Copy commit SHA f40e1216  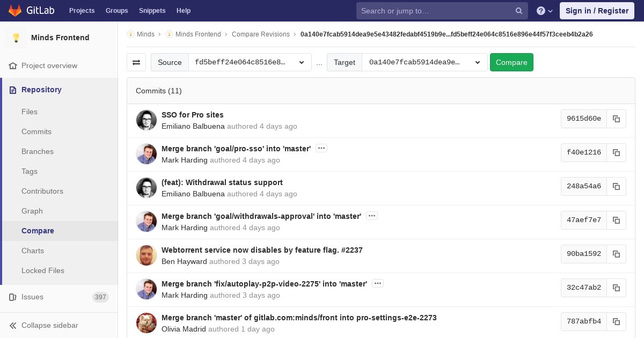pyautogui.click(x=616, y=152)
